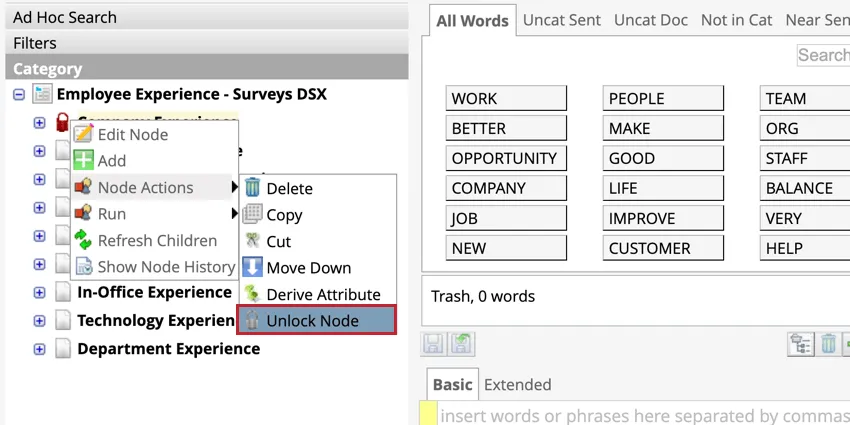Screen dimensions: 850x425
Task: Expand the Technology Experience node
Action: (39, 321)
